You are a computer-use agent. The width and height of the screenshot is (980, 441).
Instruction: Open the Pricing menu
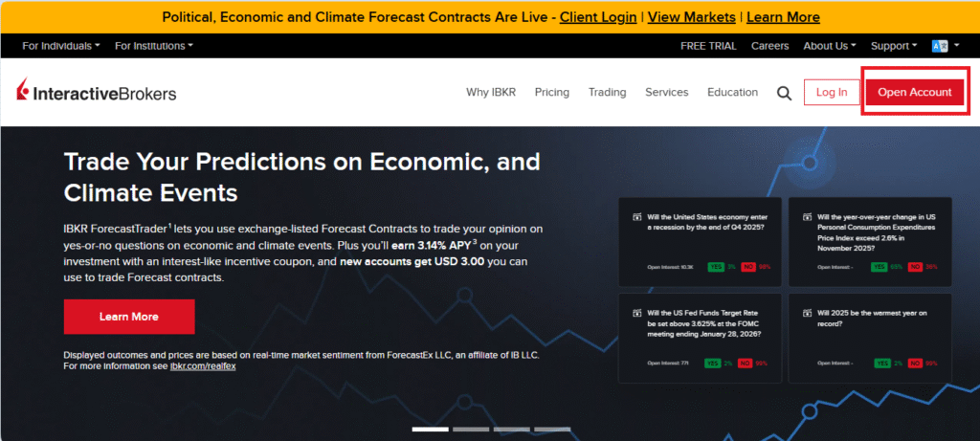click(x=552, y=93)
